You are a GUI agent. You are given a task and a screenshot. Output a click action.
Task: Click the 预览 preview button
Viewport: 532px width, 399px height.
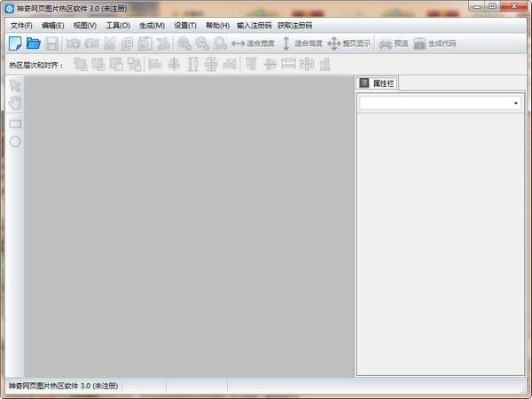point(394,43)
